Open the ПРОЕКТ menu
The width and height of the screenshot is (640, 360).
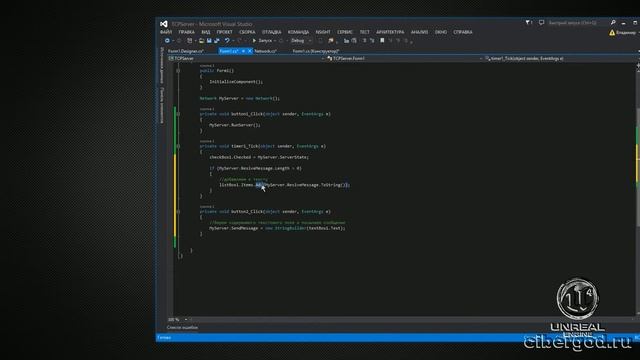(224, 32)
